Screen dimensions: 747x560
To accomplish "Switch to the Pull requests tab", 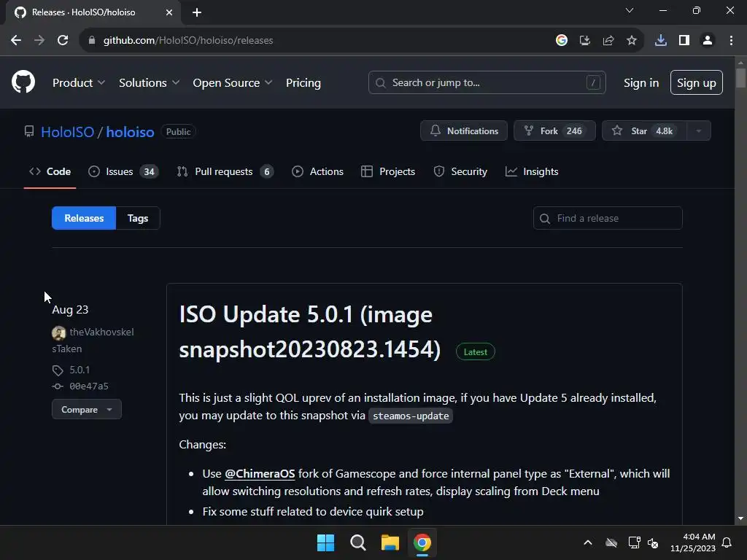I will (x=225, y=171).
